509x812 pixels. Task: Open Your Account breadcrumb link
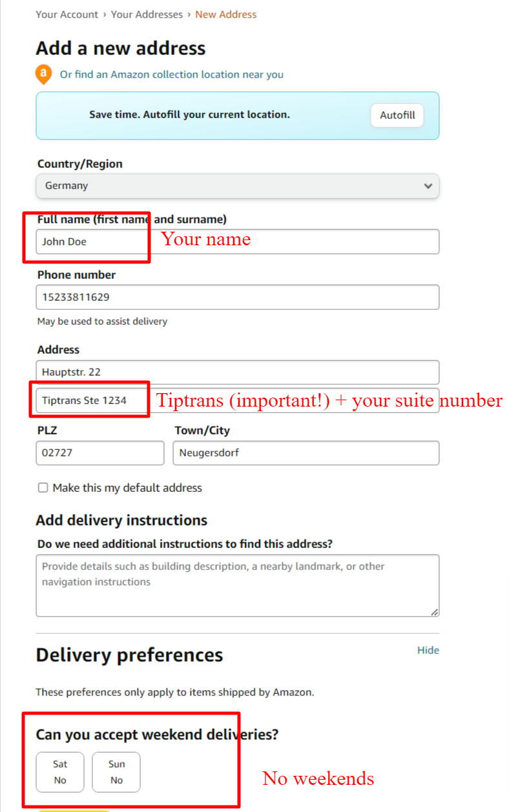[x=67, y=14]
